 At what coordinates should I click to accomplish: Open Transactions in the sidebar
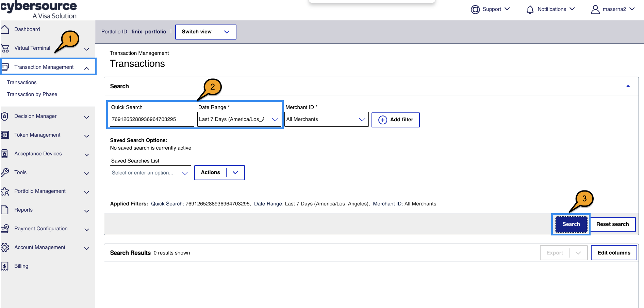click(x=22, y=82)
